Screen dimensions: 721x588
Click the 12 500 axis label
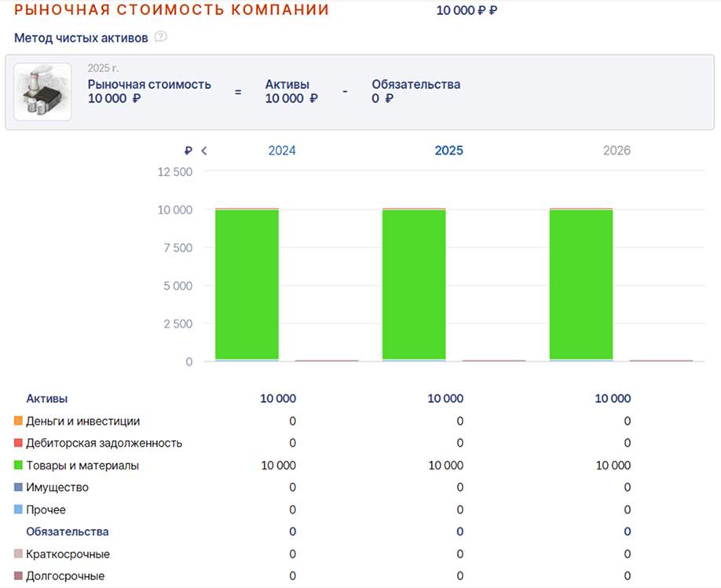pyautogui.click(x=175, y=172)
